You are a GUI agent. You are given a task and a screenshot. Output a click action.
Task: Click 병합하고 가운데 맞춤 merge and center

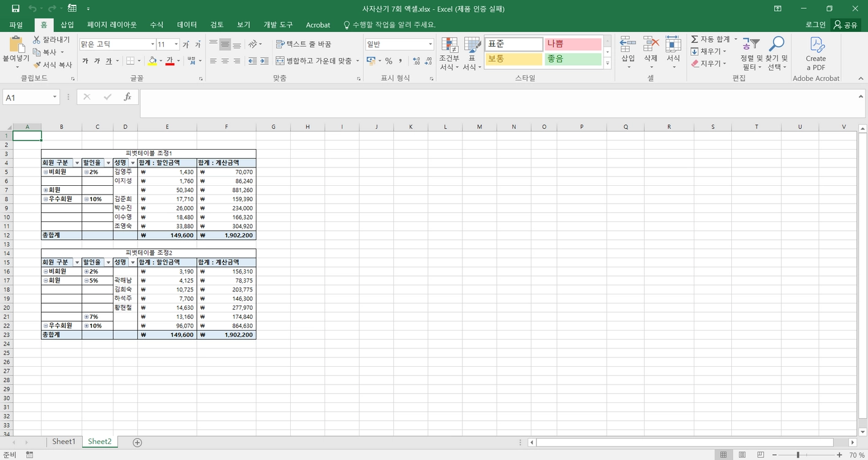314,61
